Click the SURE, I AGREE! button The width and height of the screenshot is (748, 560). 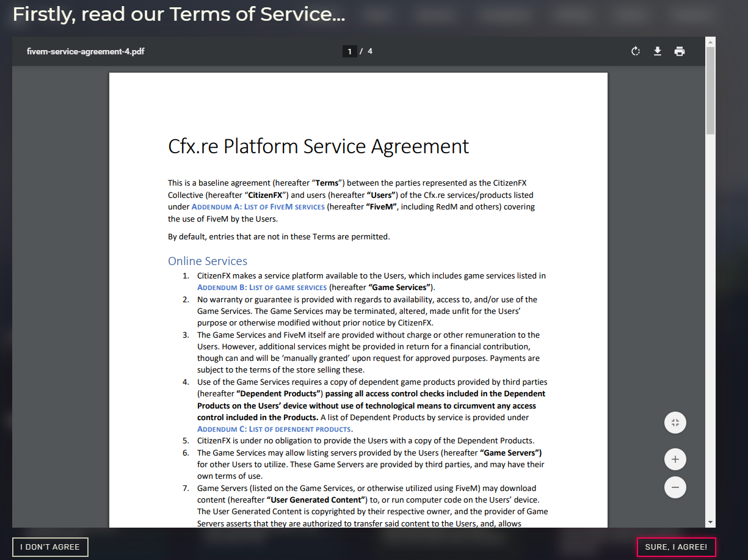676,547
